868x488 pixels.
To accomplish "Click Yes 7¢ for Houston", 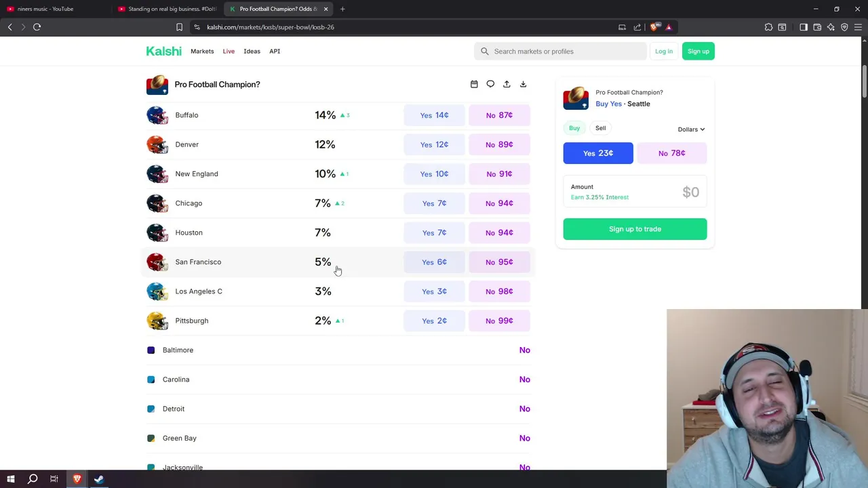I will pos(434,232).
